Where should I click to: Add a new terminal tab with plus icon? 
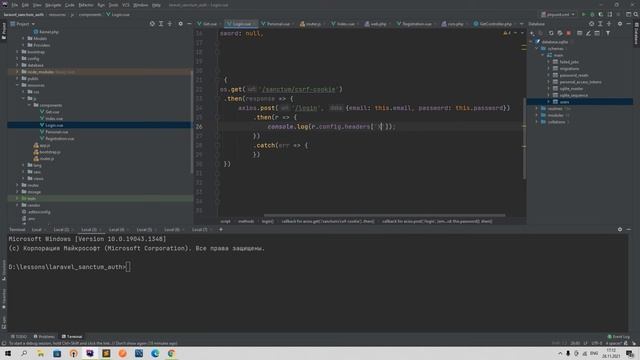pyautogui.click(x=221, y=229)
